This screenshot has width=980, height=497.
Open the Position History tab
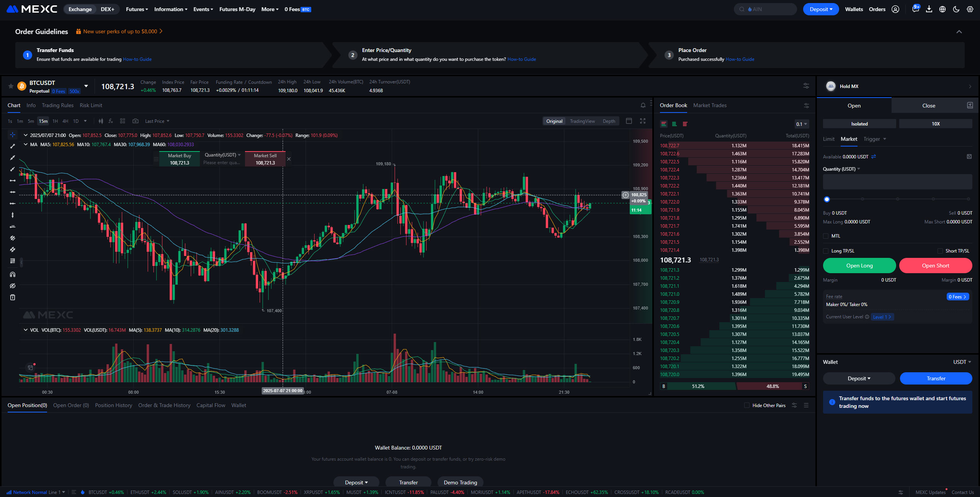pos(114,405)
